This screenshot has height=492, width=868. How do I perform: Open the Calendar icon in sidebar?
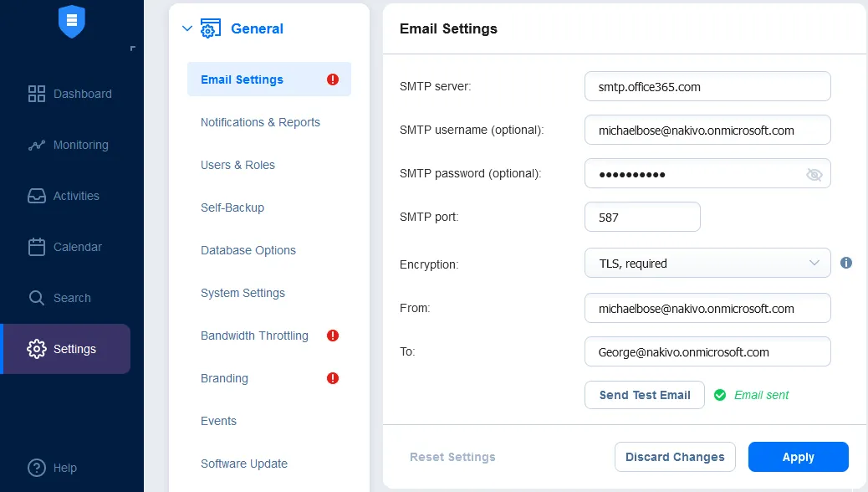[37, 247]
